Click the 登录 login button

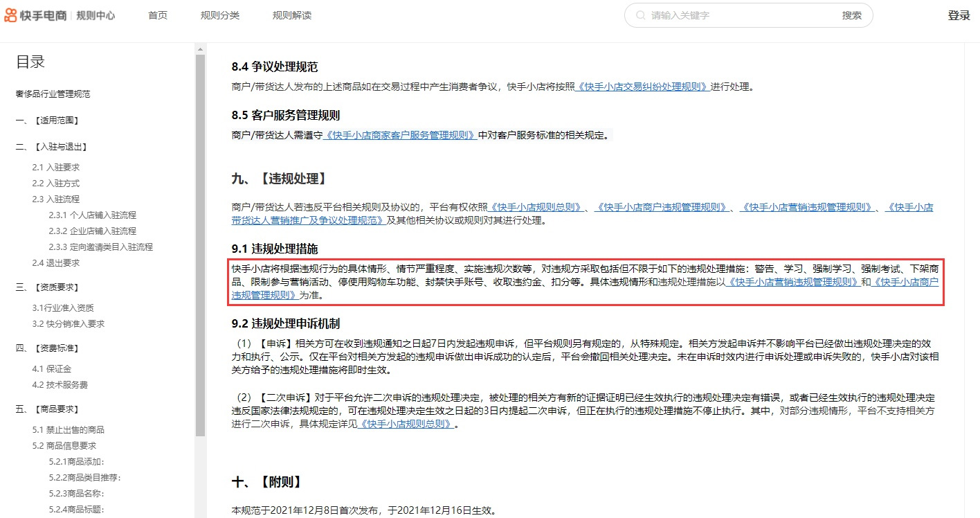[959, 15]
